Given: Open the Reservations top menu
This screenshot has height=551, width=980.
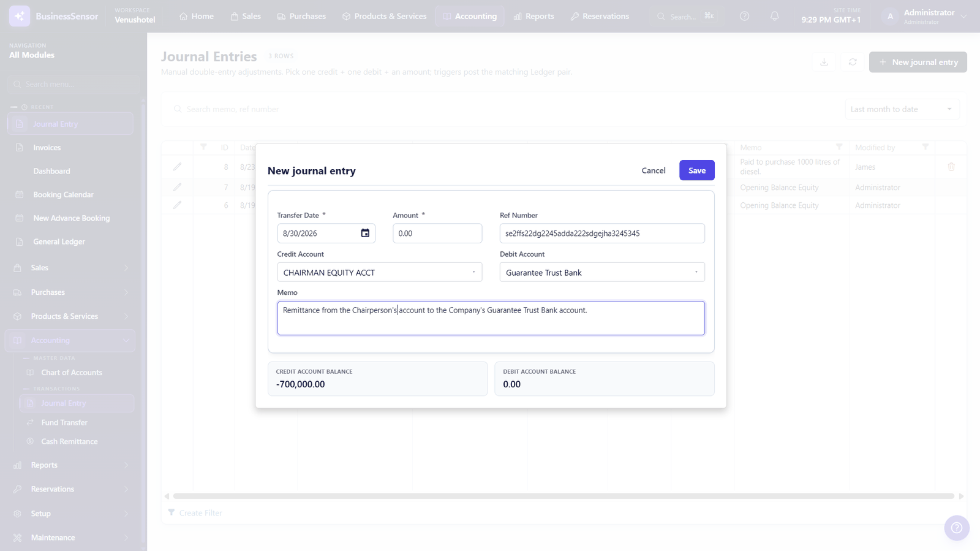Looking at the screenshot, I should [x=600, y=16].
